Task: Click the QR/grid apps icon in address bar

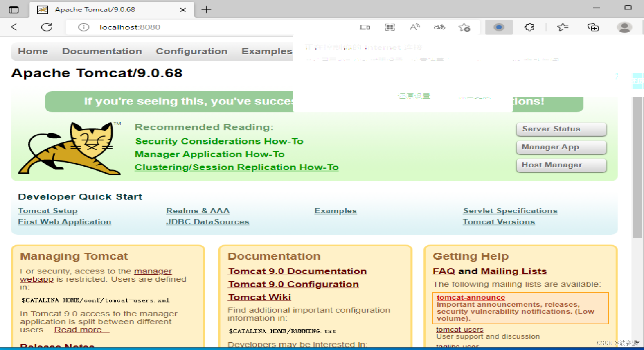Action: click(x=390, y=27)
